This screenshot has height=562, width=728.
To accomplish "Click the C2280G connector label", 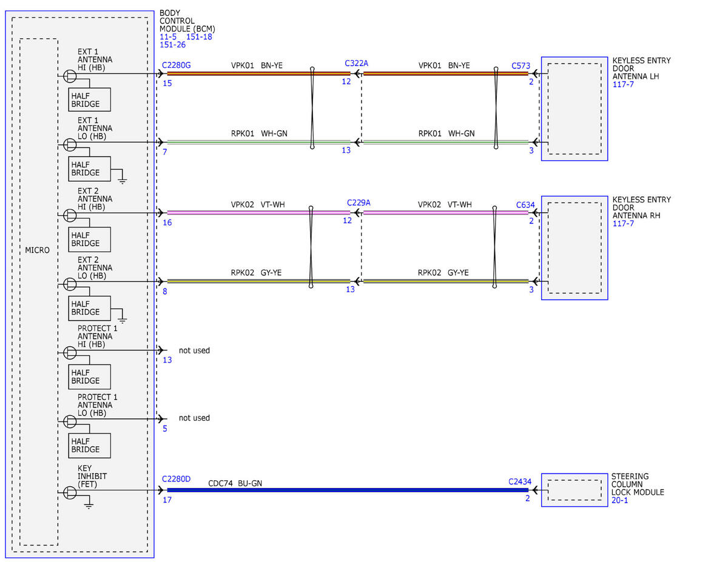I will click(176, 65).
